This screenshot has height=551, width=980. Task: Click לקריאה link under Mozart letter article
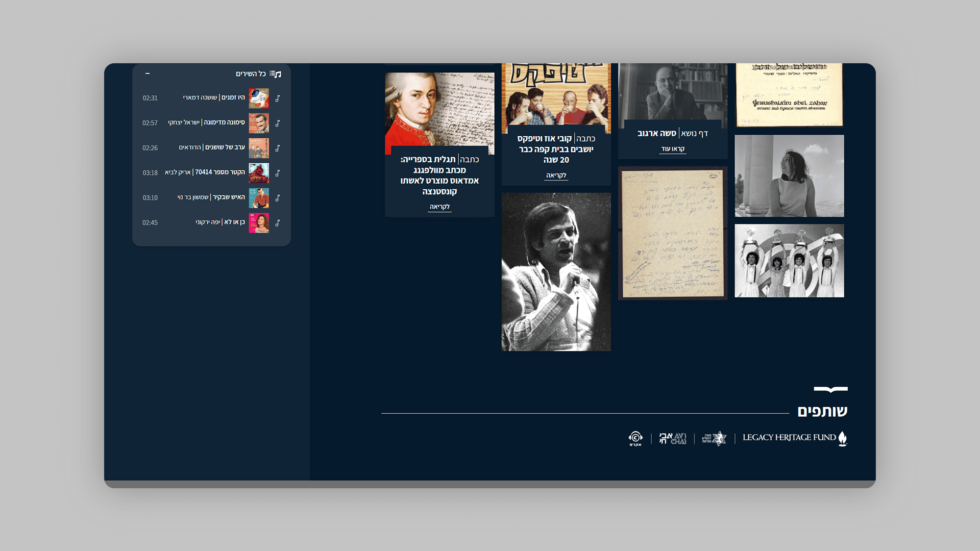(x=439, y=207)
